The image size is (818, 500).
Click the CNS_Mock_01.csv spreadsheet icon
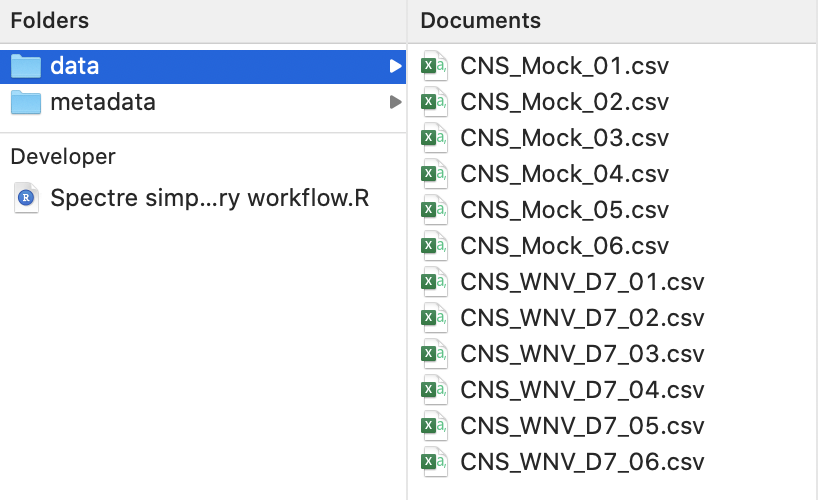[x=433, y=66]
